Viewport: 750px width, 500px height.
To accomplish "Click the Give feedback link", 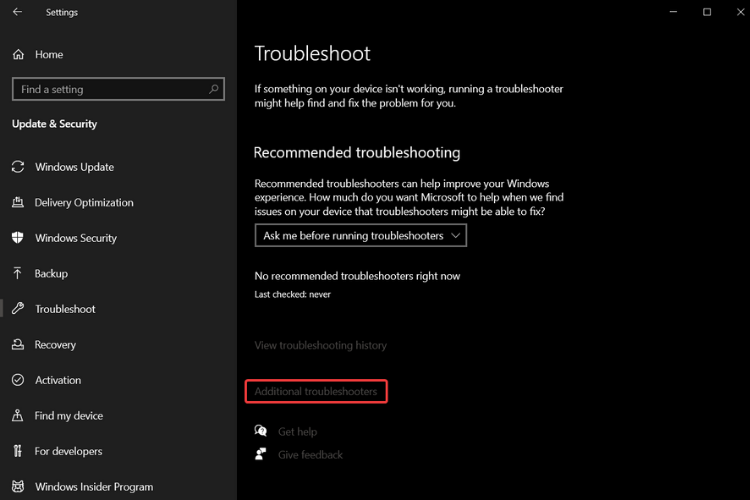I will pyautogui.click(x=310, y=455).
